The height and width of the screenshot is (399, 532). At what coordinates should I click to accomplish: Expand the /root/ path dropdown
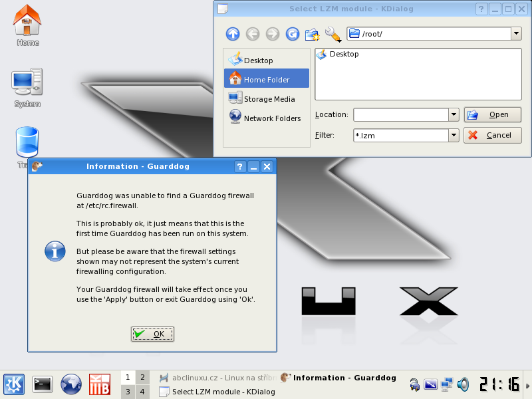point(516,34)
